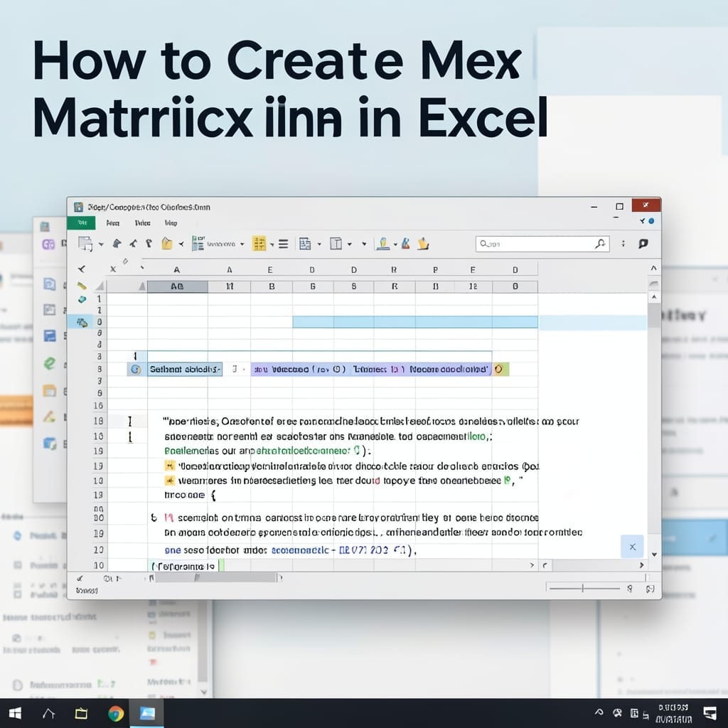
Task: Click the red and blue brush icon
Action: point(406,243)
